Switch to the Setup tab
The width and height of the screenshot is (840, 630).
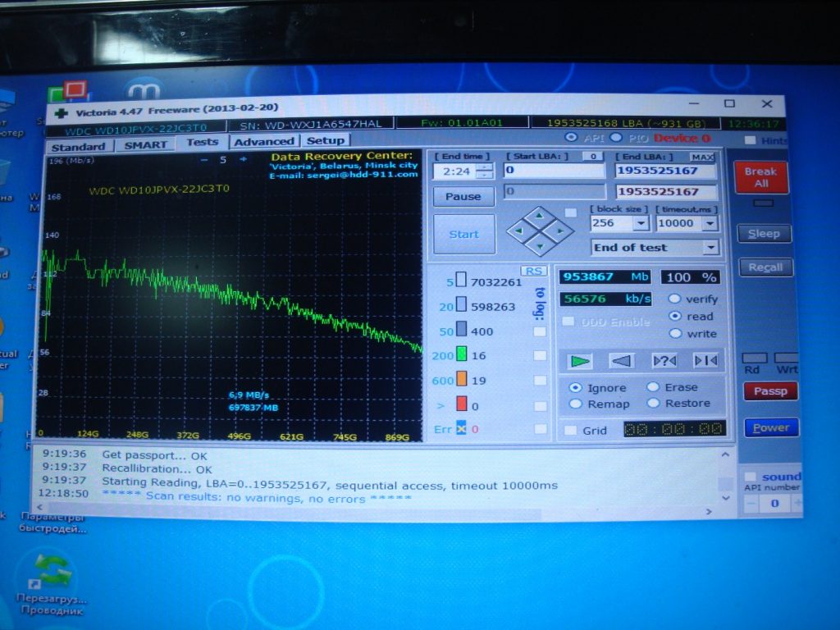[326, 140]
